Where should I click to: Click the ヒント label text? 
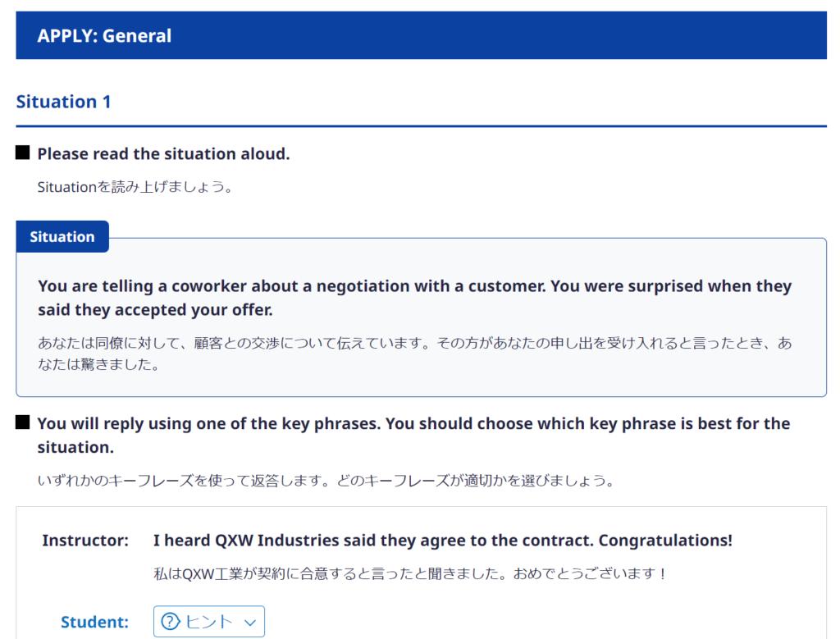(209, 622)
